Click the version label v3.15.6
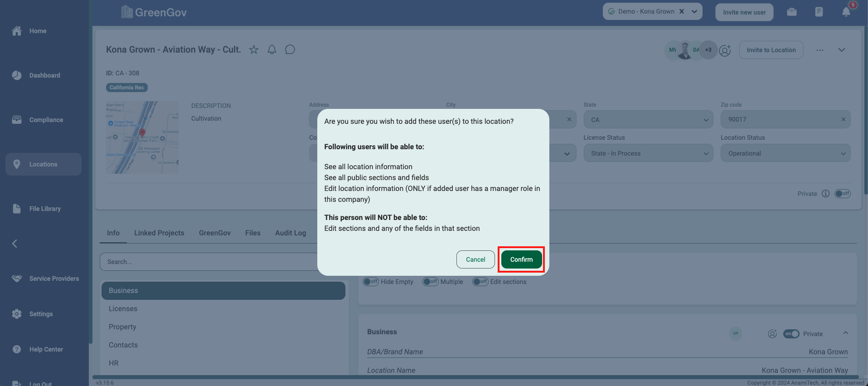The image size is (868, 386). point(105,383)
